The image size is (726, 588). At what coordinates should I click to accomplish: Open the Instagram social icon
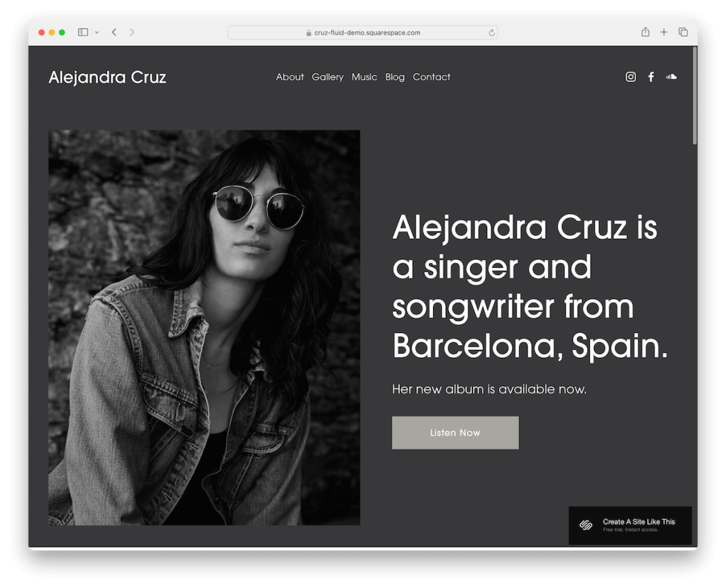[x=630, y=77]
